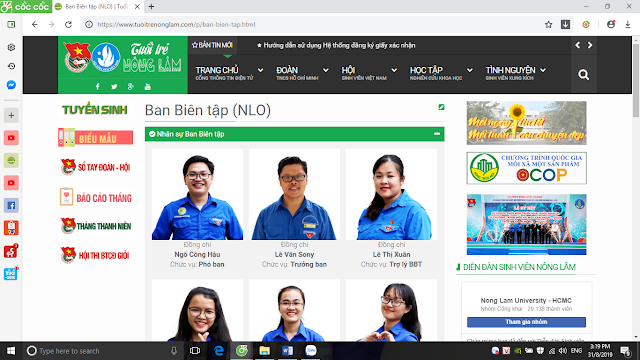Open THÁNG THANH NIÊN link
640x360 pixels.
[96, 226]
